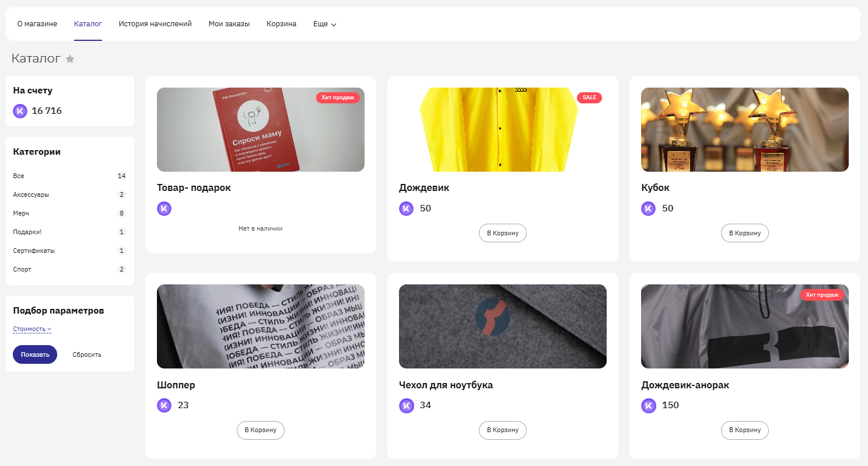Apply filters with the Показать button
Image resolution: width=868 pixels, height=466 pixels.
(35, 354)
